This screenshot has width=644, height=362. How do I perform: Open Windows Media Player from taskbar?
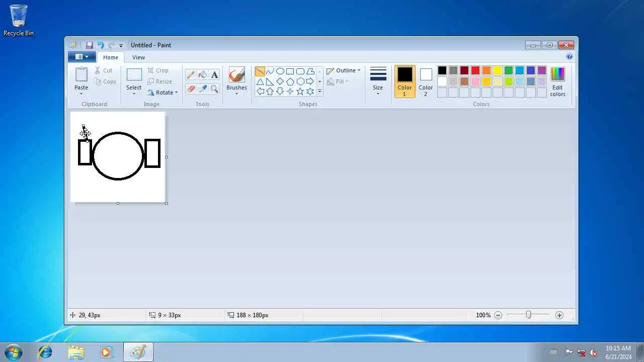click(106, 352)
